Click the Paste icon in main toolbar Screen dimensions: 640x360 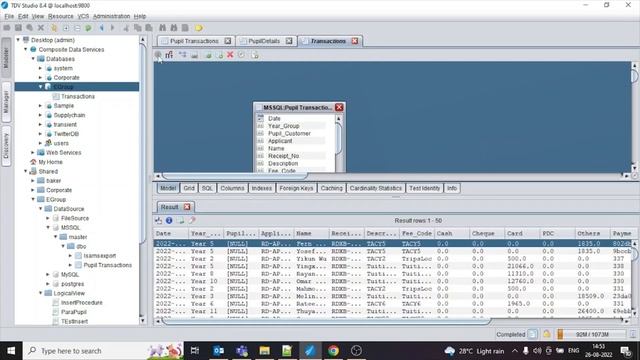(x=149, y=28)
